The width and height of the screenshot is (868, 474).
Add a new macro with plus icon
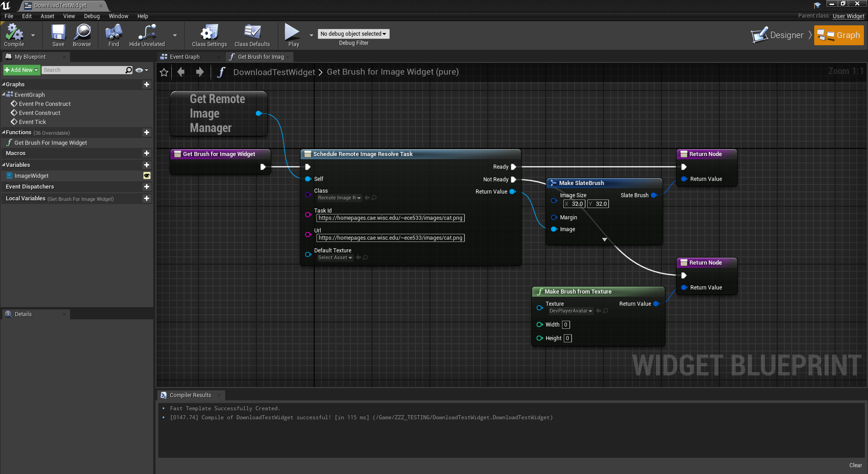(x=146, y=153)
